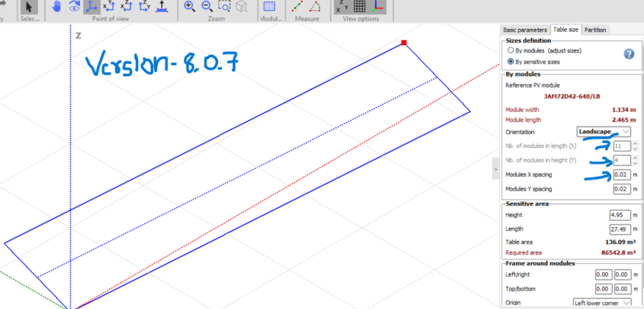Toggle the XYZ axis labels view option

(342, 7)
